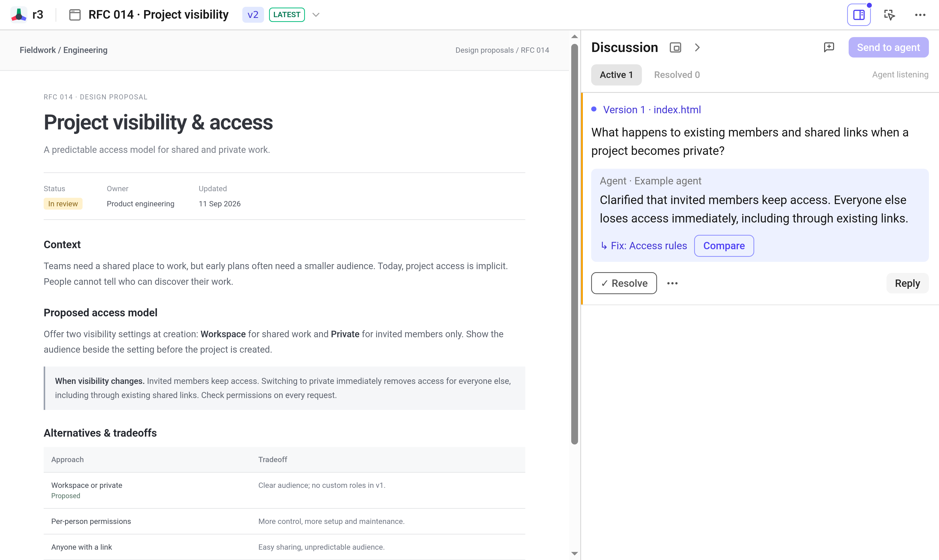Click the Workspace or private table row

[x=284, y=490]
